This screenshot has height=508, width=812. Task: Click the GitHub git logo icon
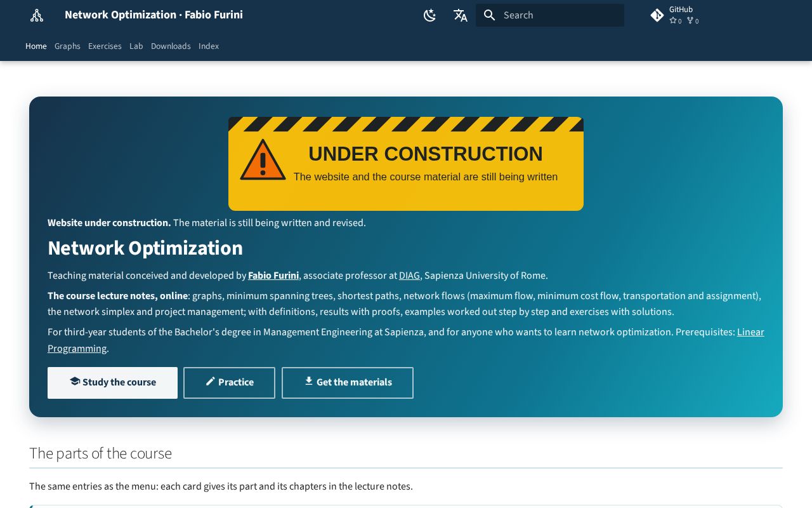(x=657, y=15)
